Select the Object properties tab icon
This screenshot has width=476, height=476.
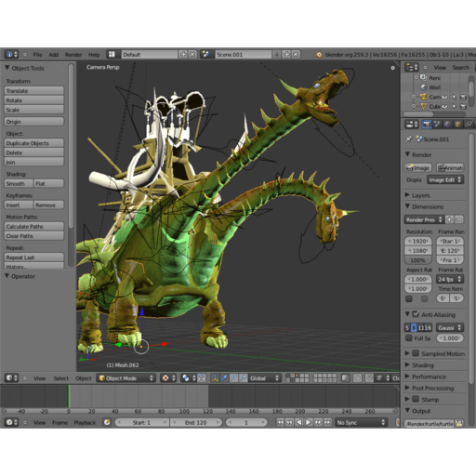pyautogui.click(x=457, y=125)
